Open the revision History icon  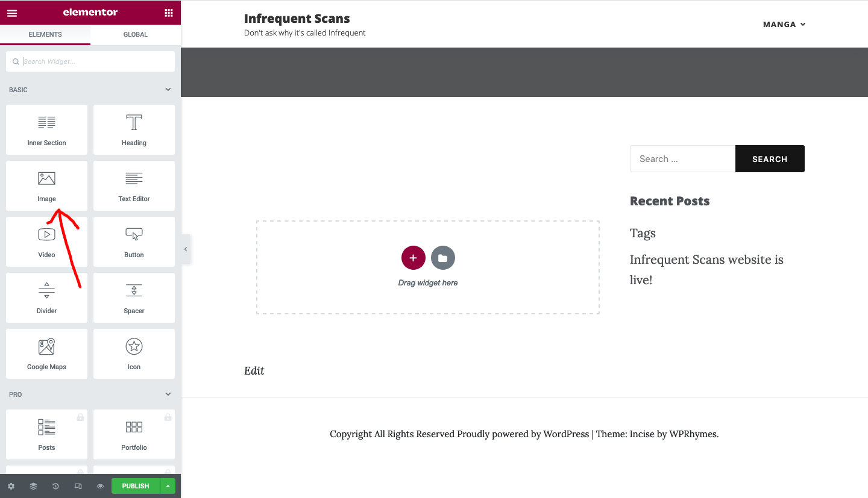(x=55, y=486)
